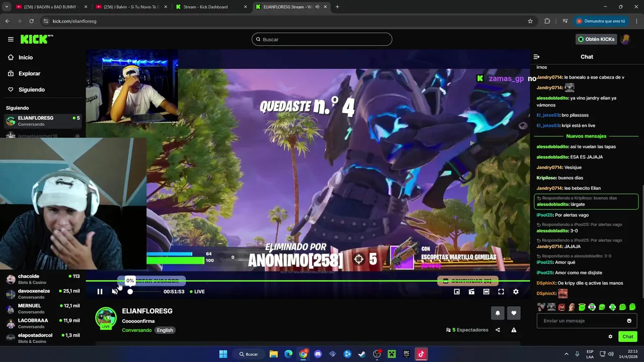This screenshot has height=362, width=644.
Task: Open emoji picker in chat input
Action: [x=629, y=321]
